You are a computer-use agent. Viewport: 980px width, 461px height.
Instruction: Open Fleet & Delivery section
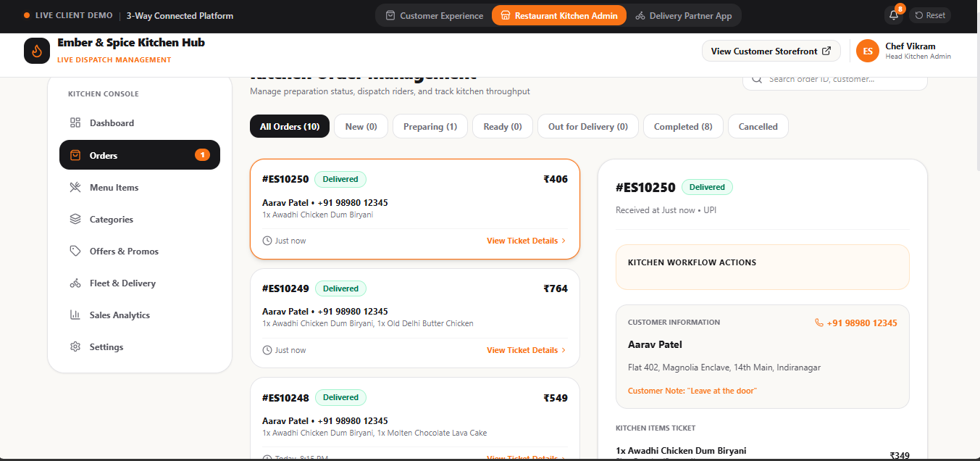(x=140, y=283)
